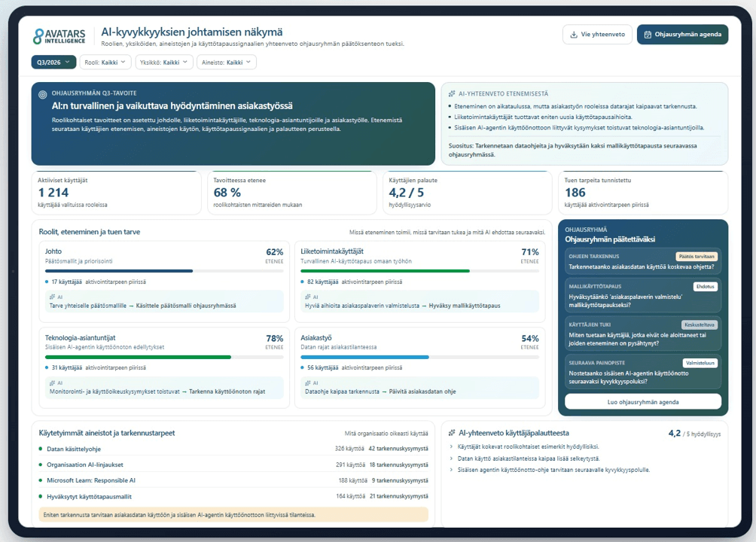Select the Päätös tarvitaan tag
756x542 pixels.
click(x=697, y=257)
